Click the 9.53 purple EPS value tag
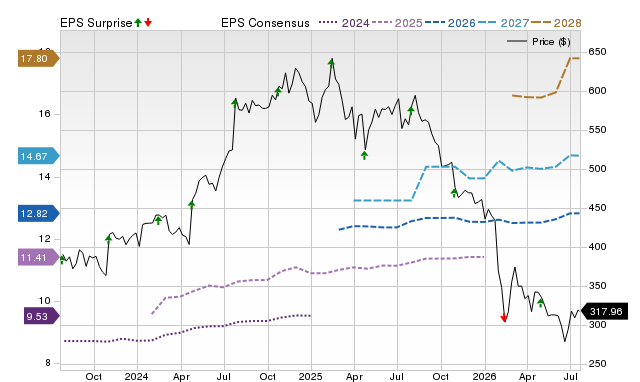Screen dimensions: 640x382 [x=42, y=316]
